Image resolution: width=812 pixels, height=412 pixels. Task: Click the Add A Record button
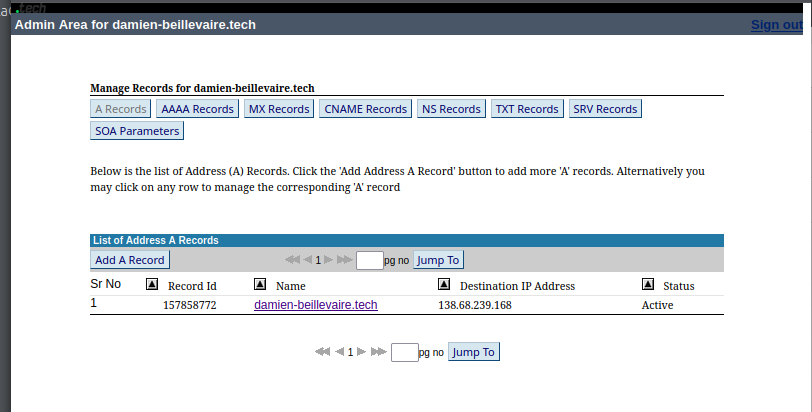tap(130, 260)
